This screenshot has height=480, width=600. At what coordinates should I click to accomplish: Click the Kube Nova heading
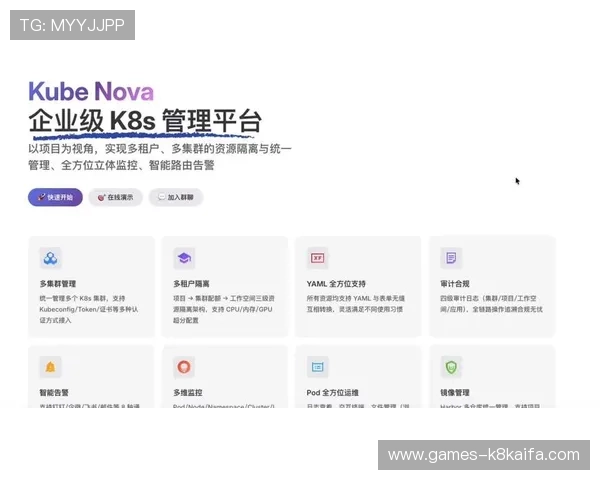click(91, 91)
